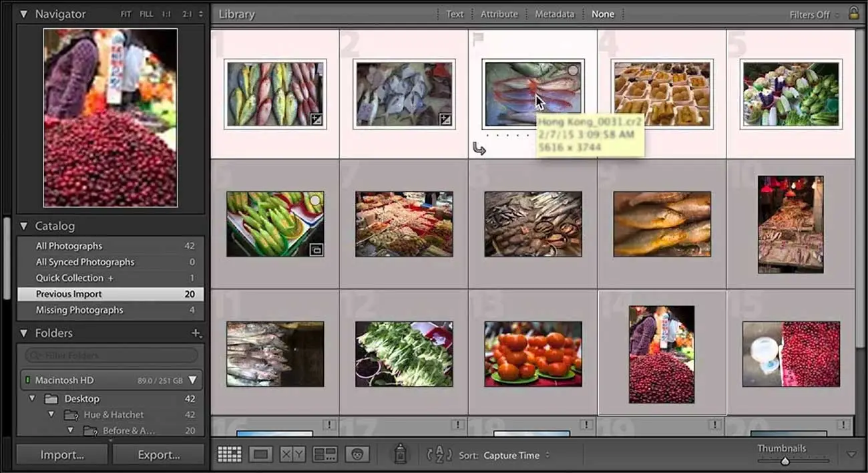Open People face view icon
Image resolution: width=868 pixels, height=473 pixels.
click(x=357, y=454)
